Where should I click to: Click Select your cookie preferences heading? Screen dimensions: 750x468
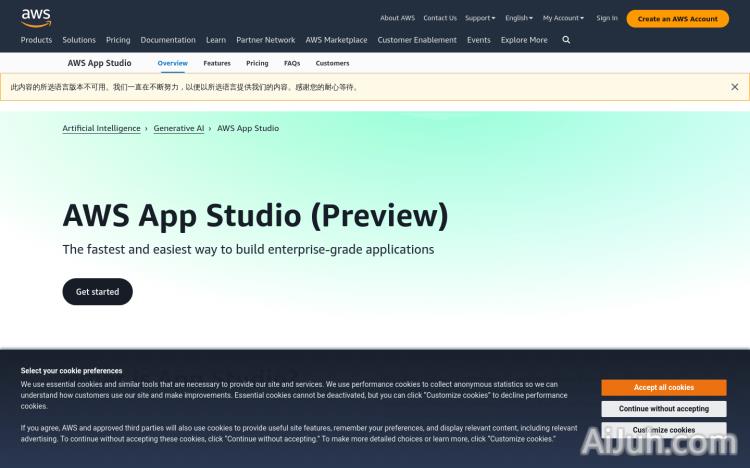coord(71,371)
